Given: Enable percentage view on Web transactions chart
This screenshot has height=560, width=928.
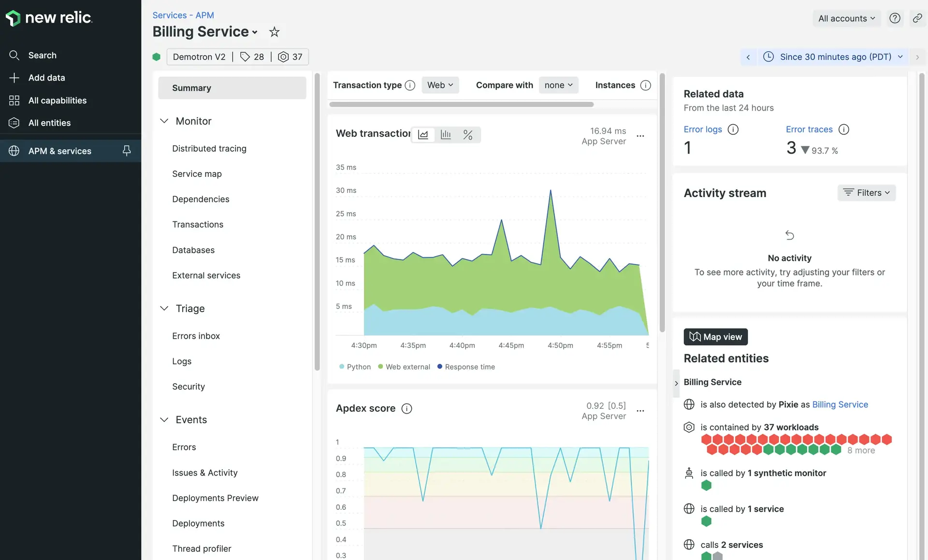Looking at the screenshot, I should coord(468,135).
